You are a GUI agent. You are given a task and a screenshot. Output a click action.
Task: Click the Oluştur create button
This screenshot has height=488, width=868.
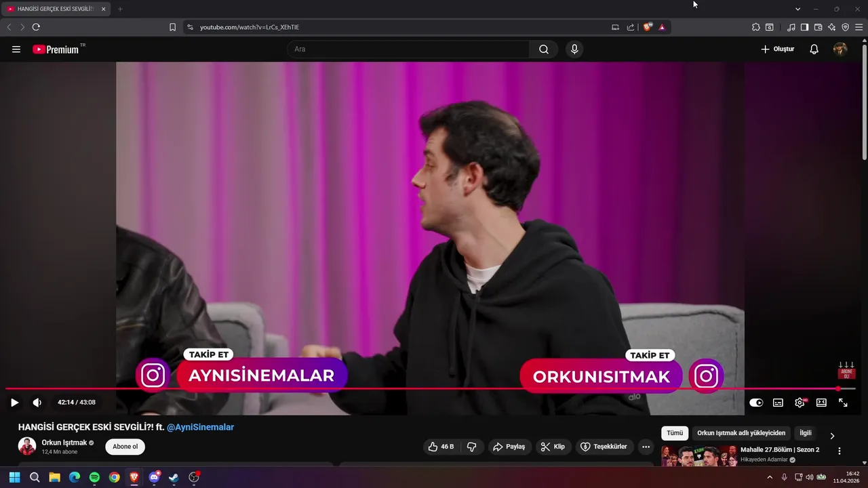click(777, 49)
